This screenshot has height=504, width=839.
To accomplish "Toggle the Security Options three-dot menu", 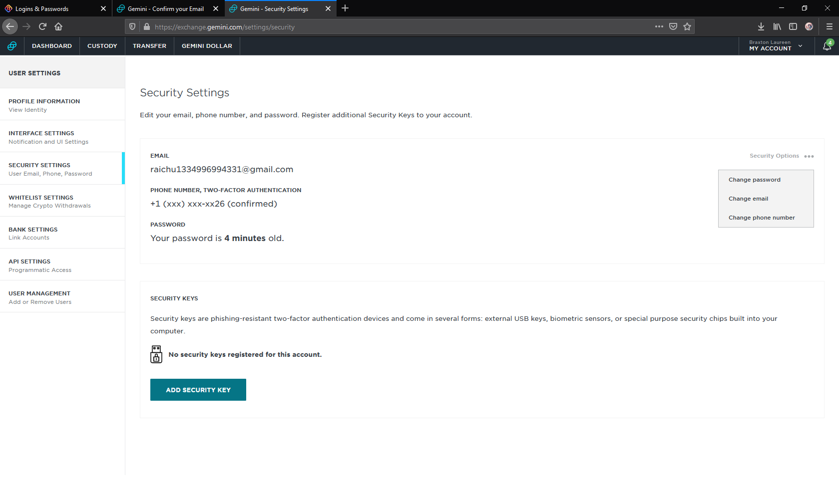I will (809, 156).
